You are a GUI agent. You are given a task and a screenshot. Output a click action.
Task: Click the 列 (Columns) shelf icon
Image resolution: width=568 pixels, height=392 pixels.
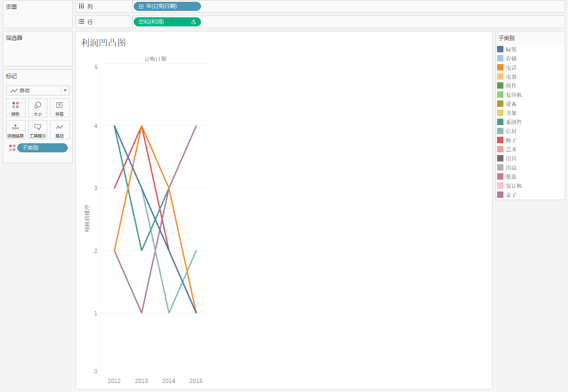81,6
